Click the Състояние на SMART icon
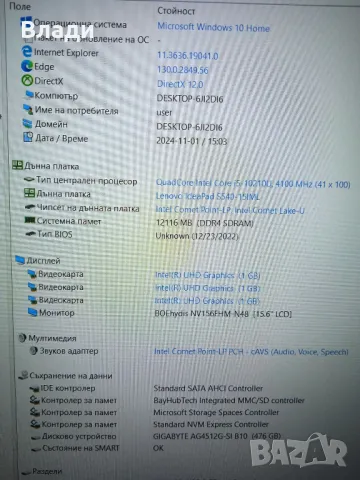360x480 pixels. [36, 449]
